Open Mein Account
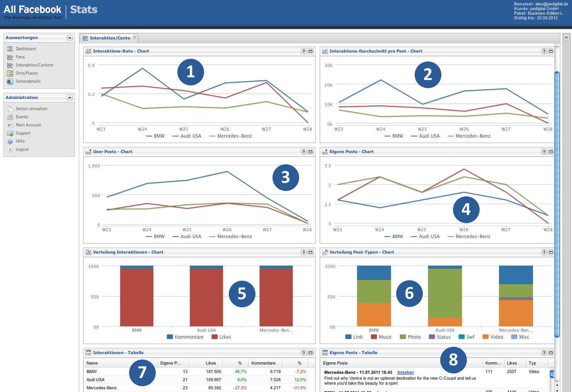This screenshot has width=572, height=392. coord(28,125)
